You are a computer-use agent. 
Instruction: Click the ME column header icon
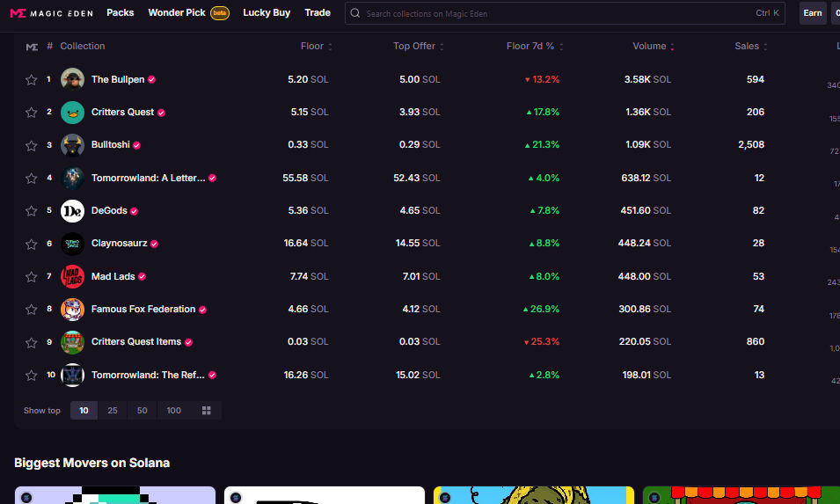point(33,47)
